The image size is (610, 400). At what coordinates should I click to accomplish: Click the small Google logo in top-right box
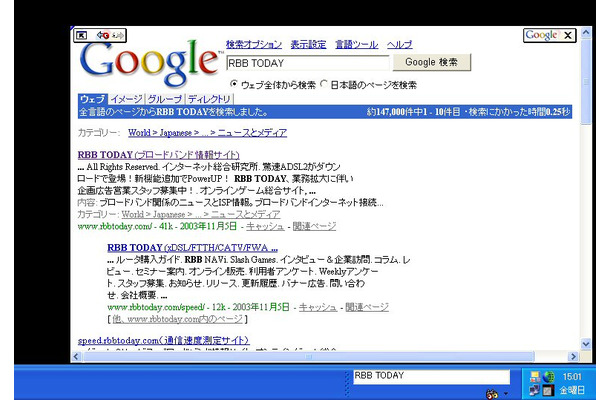point(542,35)
